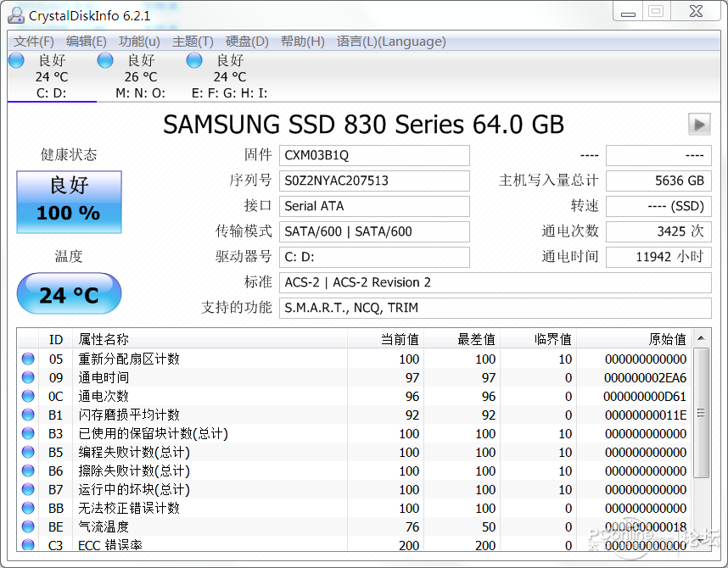This screenshot has width=728, height=568.
Task: Open the 主题(T) menu
Action: coord(193,42)
